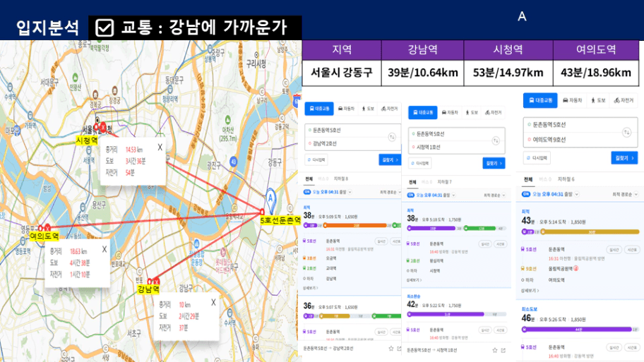The height and width of the screenshot is (362, 644).
Task: Open 최적 경로순 sort dropdown in 여의도역 panel
Action: point(625,195)
